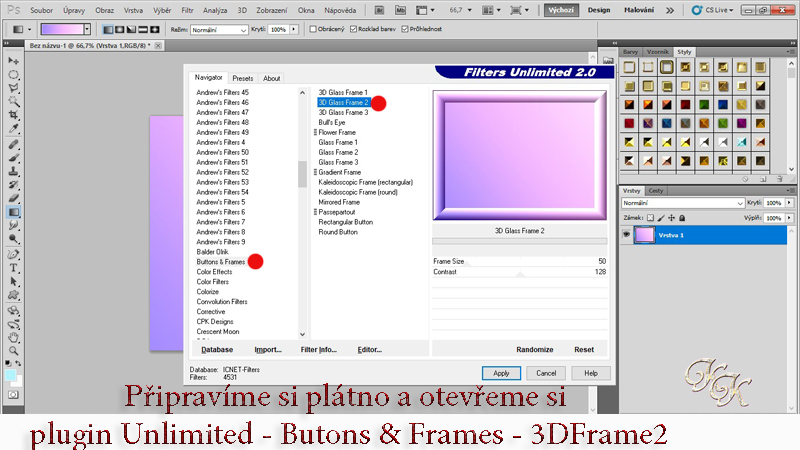Launch Bridge from the application bar
Image resolution: width=800 pixels, height=450 pixels.
point(380,10)
